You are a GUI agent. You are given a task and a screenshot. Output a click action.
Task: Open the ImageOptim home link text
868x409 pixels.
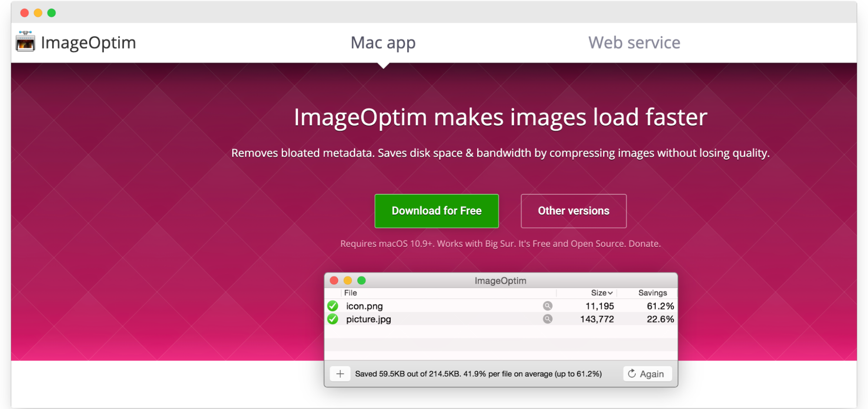tap(89, 43)
